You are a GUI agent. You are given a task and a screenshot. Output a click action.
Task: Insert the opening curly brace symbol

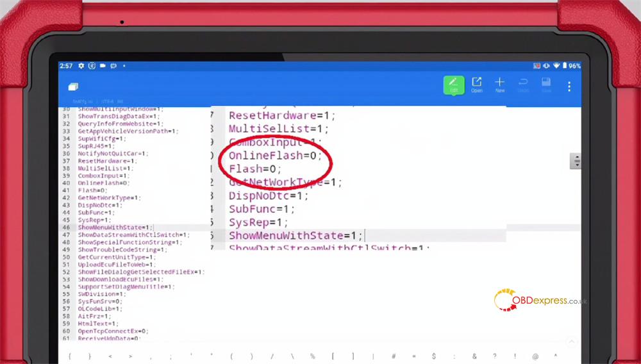[x=69, y=356]
